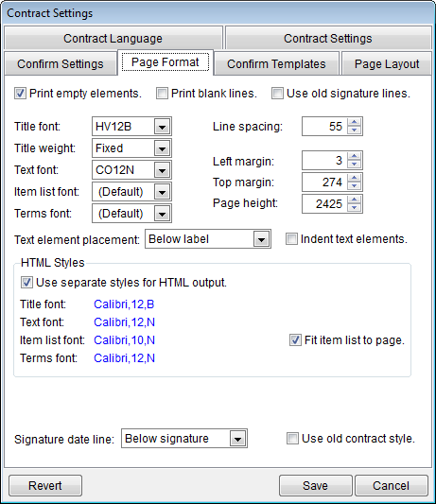Click the Revert button

[x=45, y=485]
